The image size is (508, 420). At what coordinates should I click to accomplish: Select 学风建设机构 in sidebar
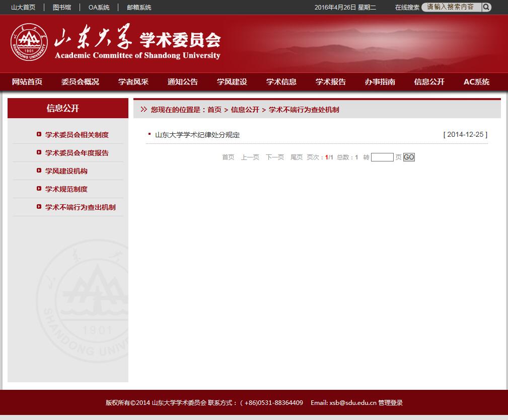click(x=66, y=171)
